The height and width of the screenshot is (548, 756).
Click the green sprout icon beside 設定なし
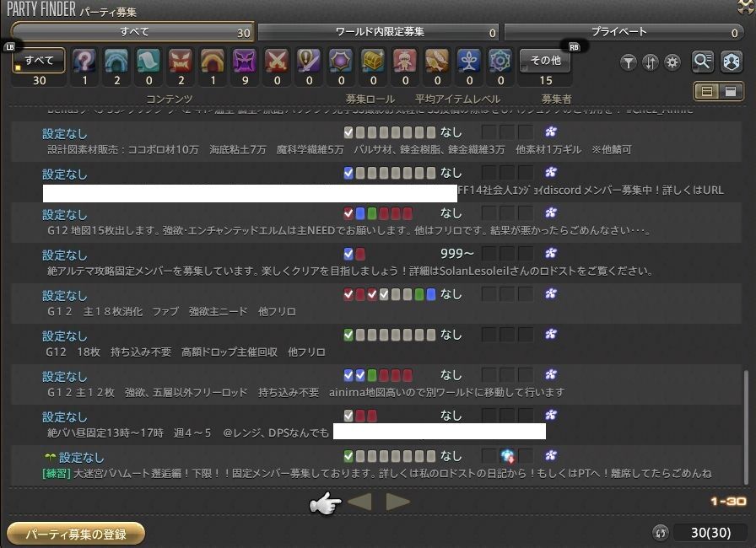click(x=50, y=456)
